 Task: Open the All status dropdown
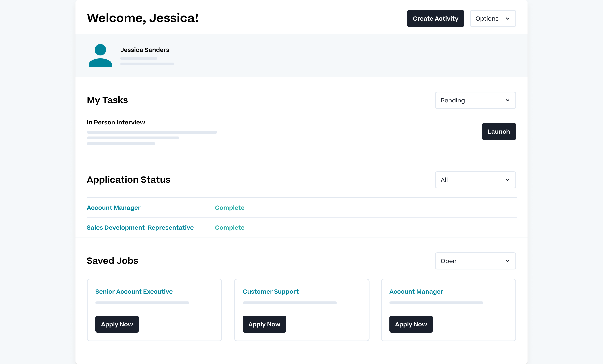pos(475,180)
